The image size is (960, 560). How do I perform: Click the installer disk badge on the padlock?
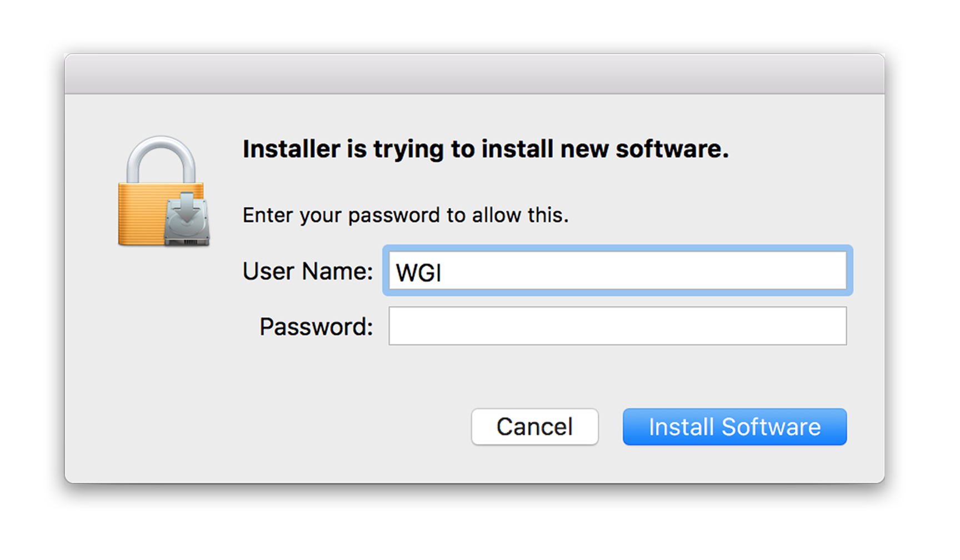(187, 220)
